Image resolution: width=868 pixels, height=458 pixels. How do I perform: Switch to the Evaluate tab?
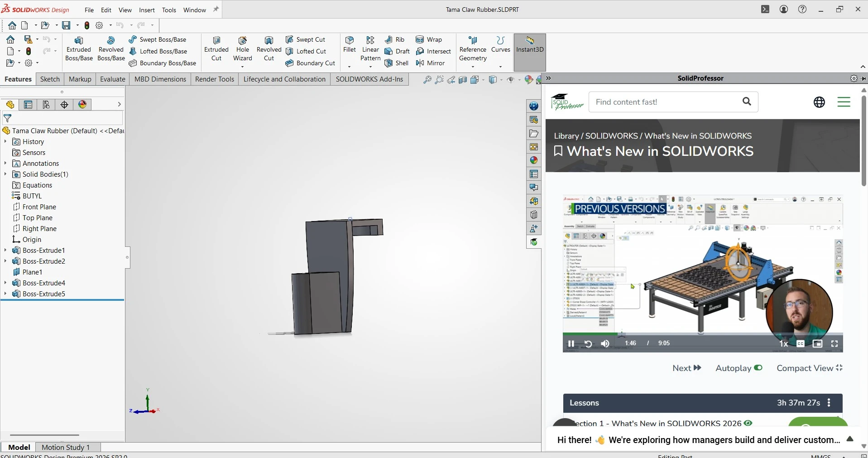[x=112, y=79]
